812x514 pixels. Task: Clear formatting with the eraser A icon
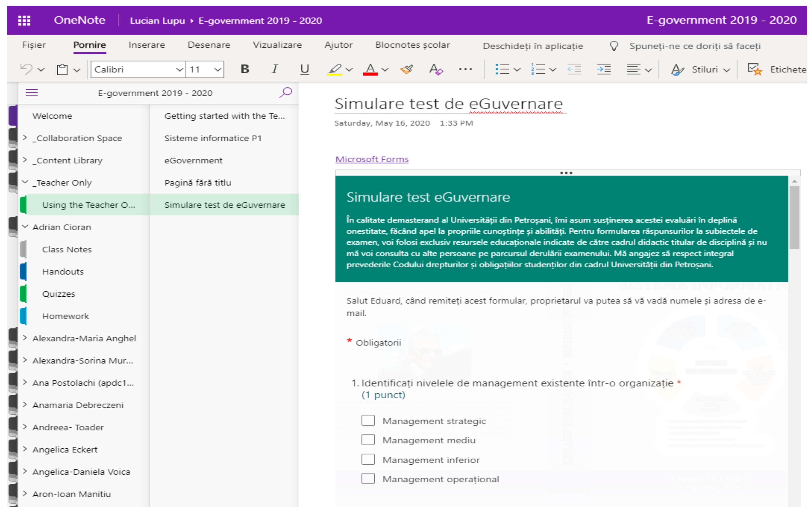pyautogui.click(x=436, y=70)
